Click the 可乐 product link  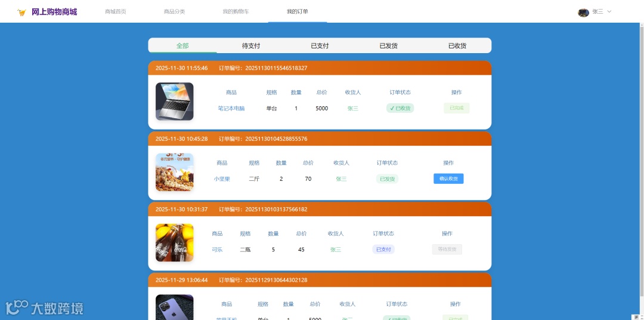click(217, 250)
